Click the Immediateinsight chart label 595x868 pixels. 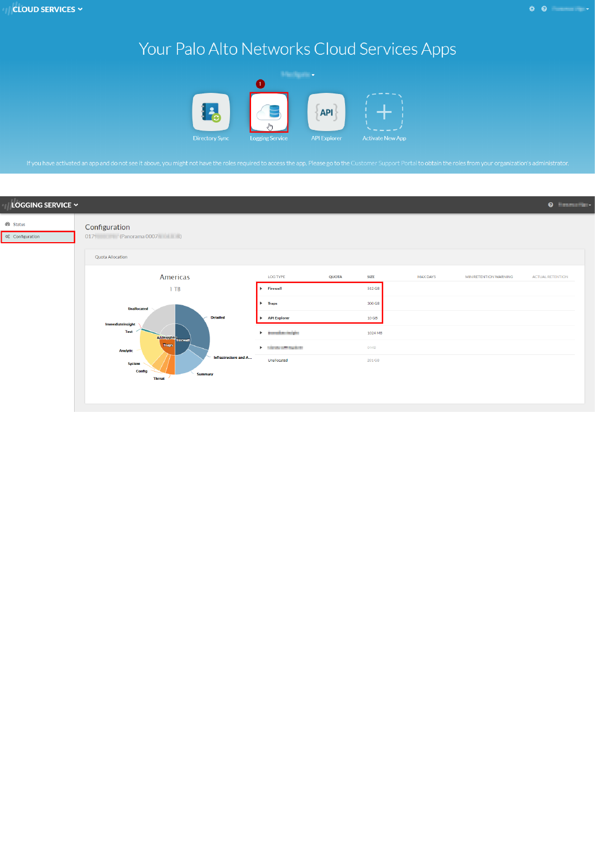click(120, 325)
